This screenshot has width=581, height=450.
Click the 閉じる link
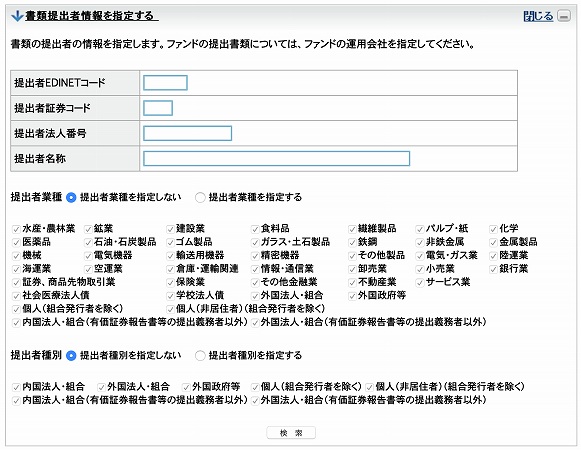(x=538, y=16)
